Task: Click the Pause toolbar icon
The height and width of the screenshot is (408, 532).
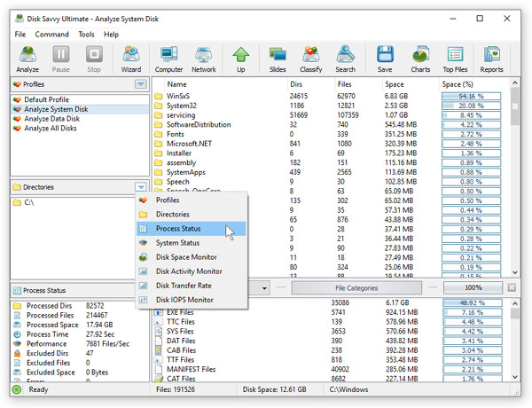Action: coord(60,59)
